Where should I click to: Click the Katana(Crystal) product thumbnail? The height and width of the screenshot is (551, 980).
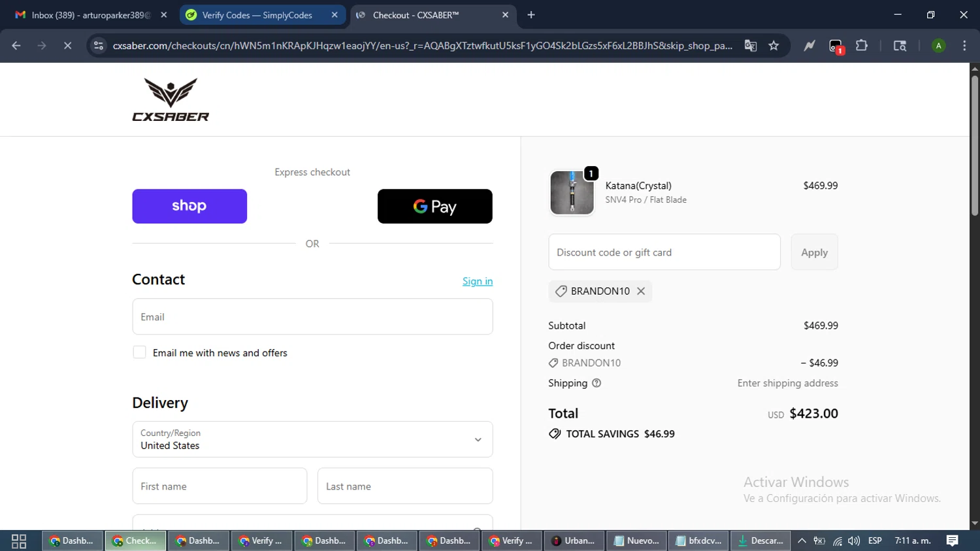point(572,193)
